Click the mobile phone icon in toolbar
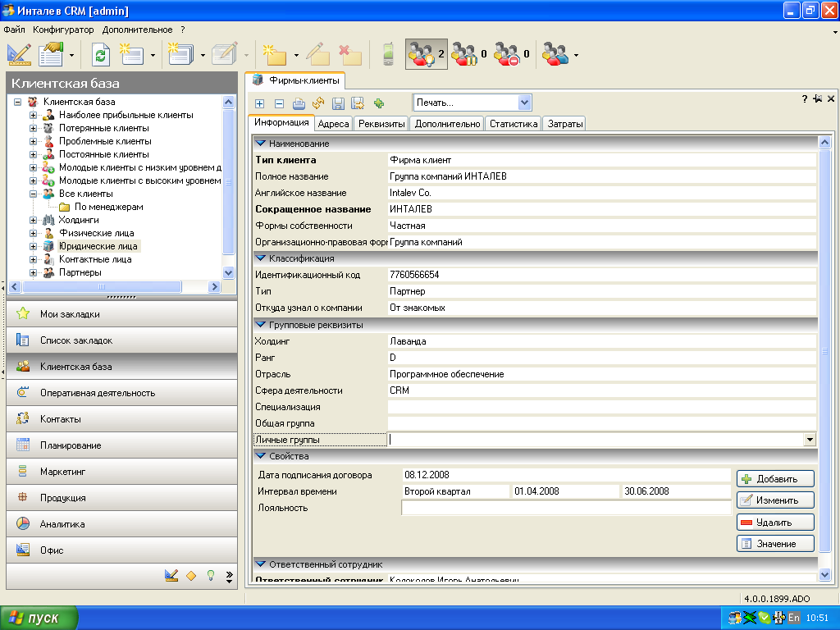Screen dimensions: 840x630 tap(389, 55)
